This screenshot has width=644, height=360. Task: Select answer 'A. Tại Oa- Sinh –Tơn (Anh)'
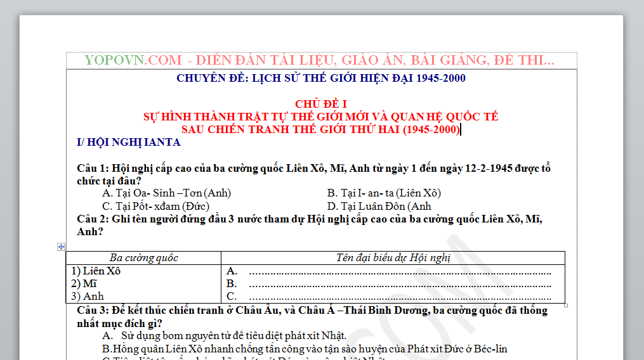click(166, 193)
